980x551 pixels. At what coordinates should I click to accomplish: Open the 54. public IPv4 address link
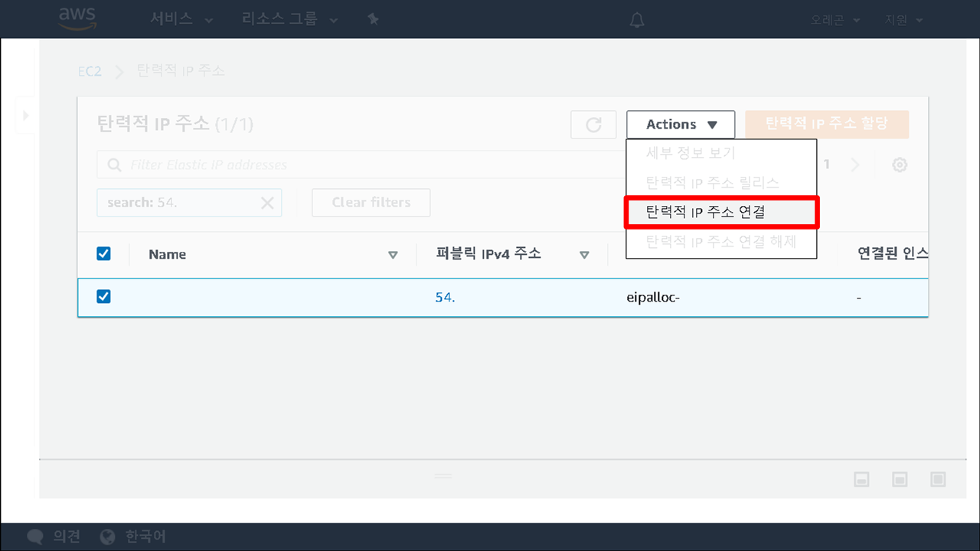pos(445,297)
